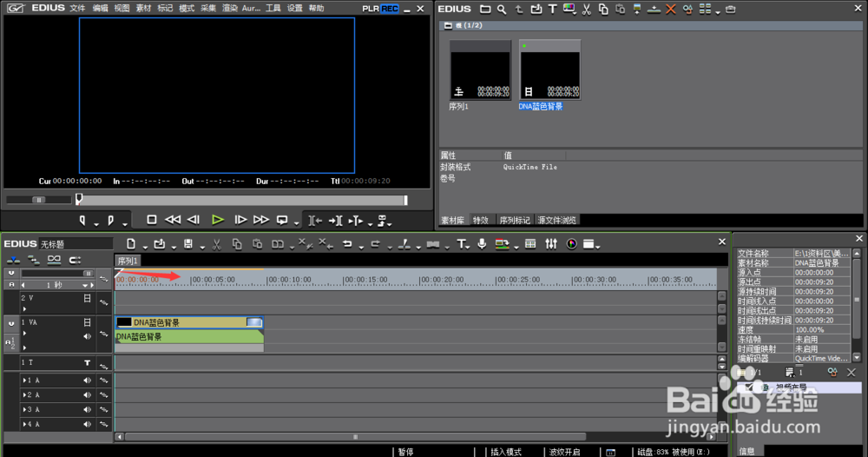Screen dimensions: 868x457
Task: Click the fast forward button
Action: click(260, 220)
